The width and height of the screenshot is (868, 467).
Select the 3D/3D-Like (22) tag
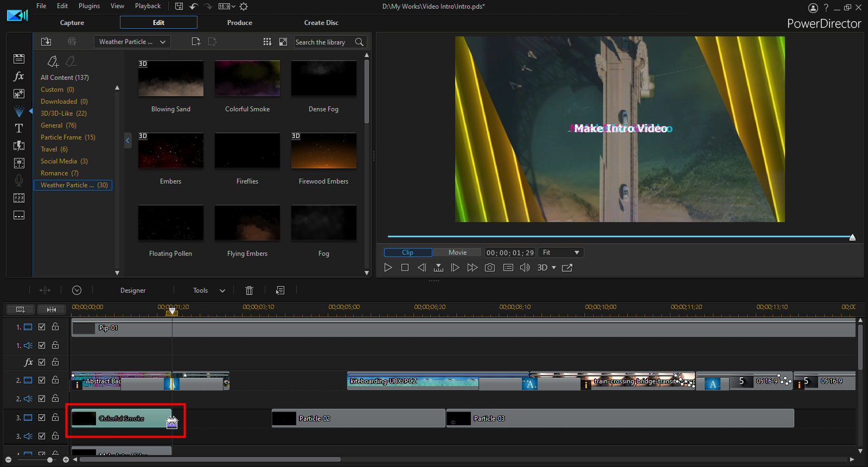tap(63, 113)
